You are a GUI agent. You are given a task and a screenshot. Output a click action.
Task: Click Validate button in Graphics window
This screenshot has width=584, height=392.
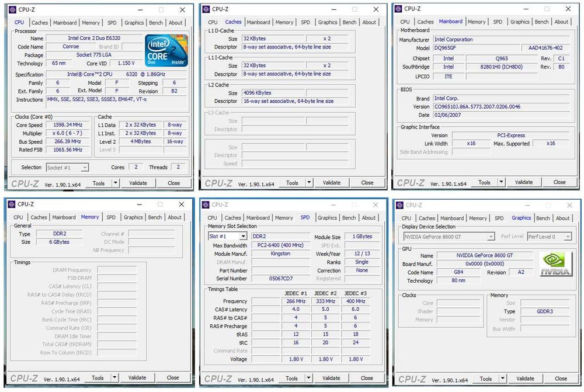coord(525,379)
